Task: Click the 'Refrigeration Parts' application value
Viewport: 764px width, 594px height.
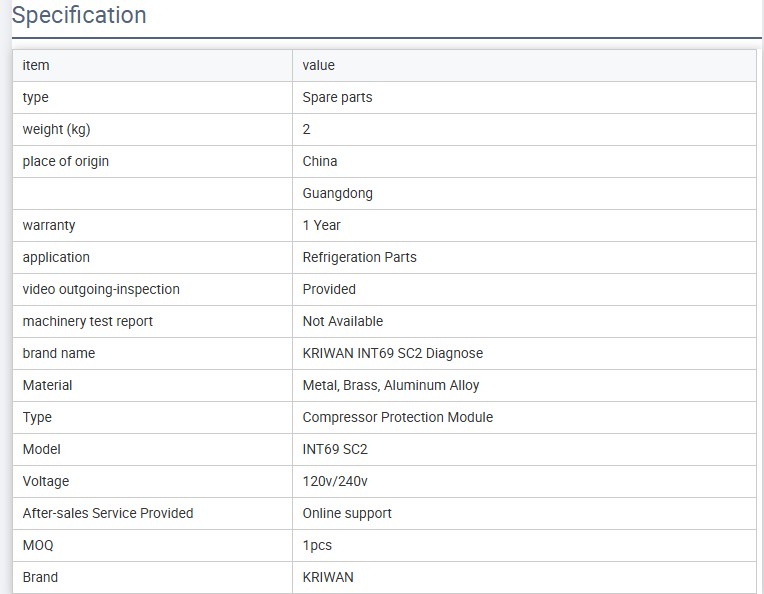Action: [359, 257]
